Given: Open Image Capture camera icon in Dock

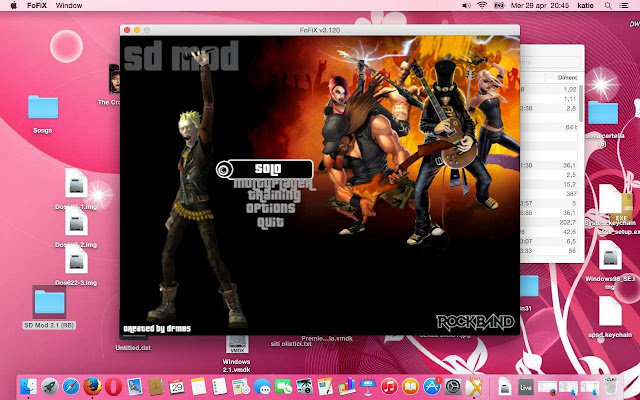Looking at the screenshot, I should click(x=304, y=386).
